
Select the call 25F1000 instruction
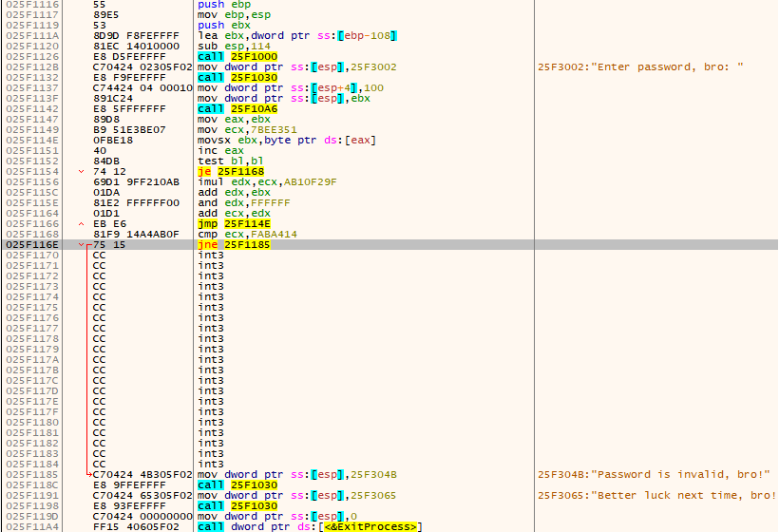231,57
